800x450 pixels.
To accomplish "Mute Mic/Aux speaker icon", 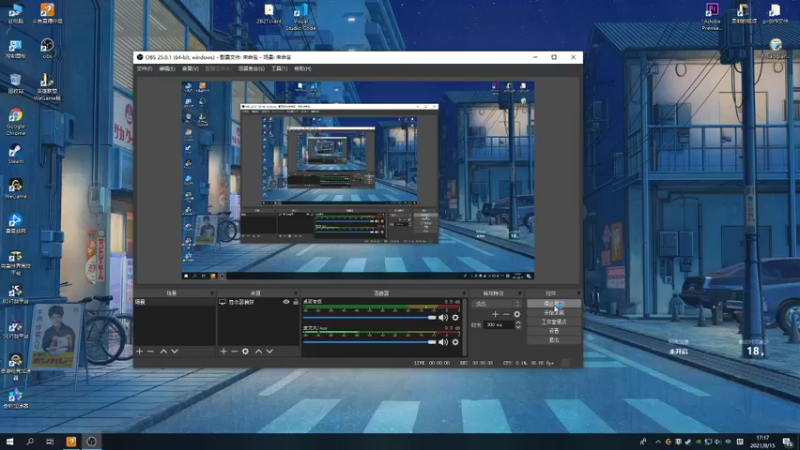I will click(x=443, y=342).
